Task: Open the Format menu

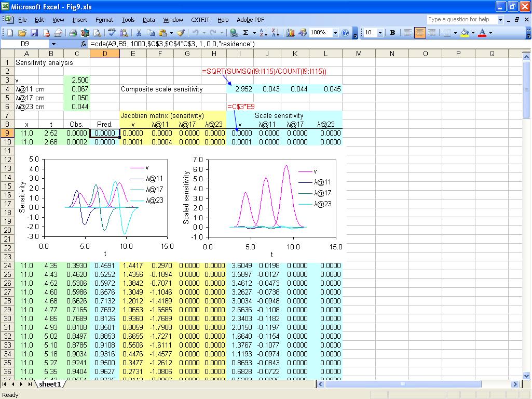Action: pos(104,20)
